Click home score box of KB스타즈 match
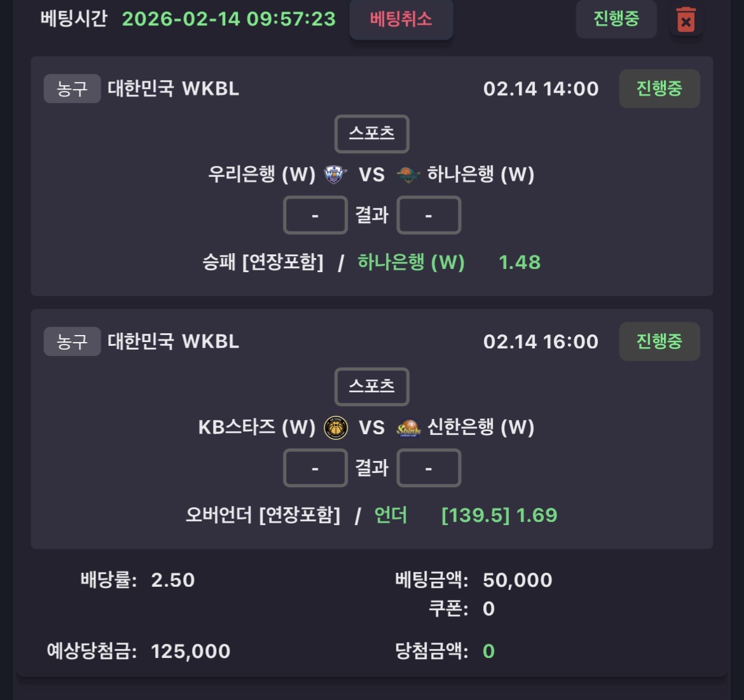The width and height of the screenshot is (744, 700). [315, 469]
